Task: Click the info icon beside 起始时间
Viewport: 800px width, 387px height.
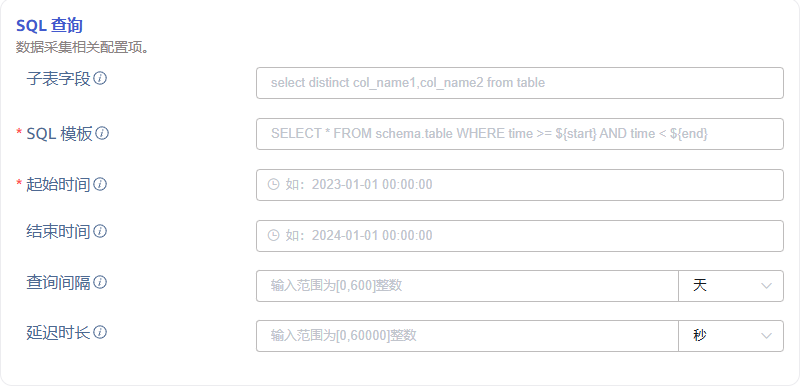Action: pos(101,184)
